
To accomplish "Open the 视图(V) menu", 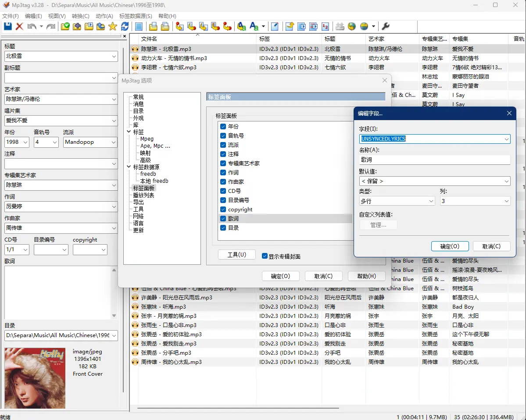I will (57, 16).
